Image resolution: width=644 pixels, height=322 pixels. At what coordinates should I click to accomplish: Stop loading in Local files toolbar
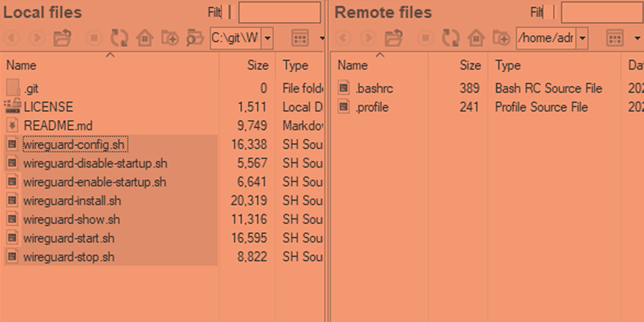(94, 39)
